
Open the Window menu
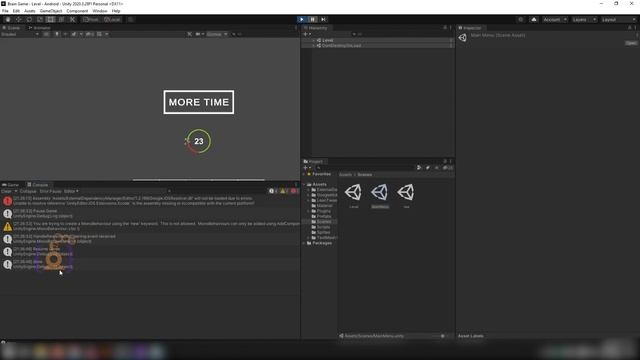click(100, 11)
